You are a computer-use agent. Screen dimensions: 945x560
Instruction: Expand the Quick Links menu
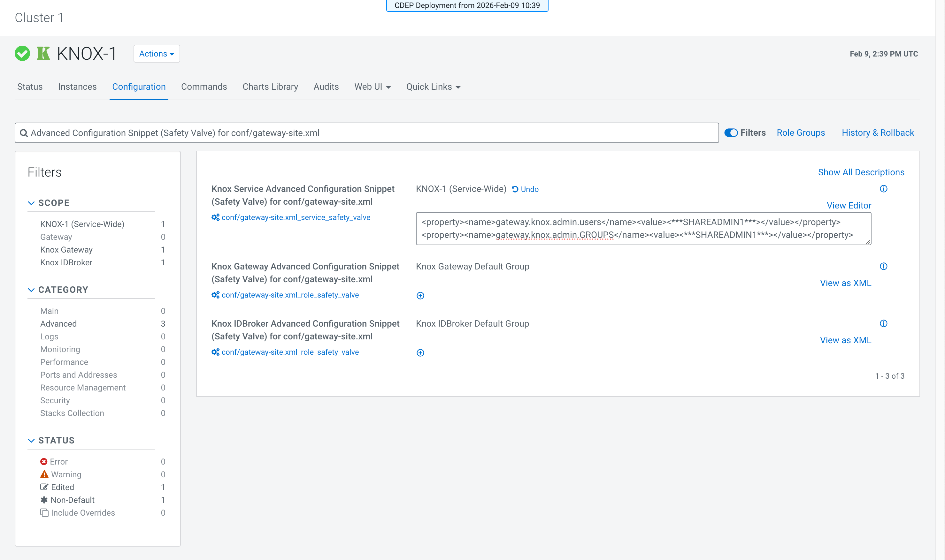(433, 87)
